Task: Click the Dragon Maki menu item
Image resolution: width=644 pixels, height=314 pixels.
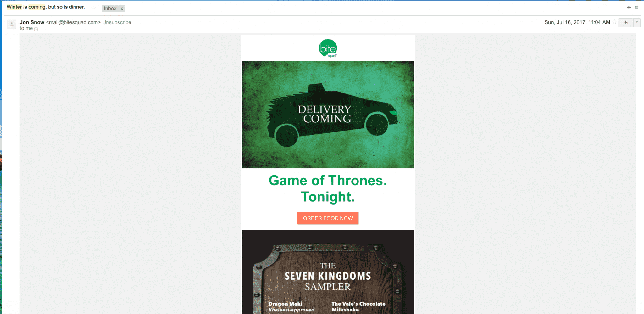Action: 291,307
